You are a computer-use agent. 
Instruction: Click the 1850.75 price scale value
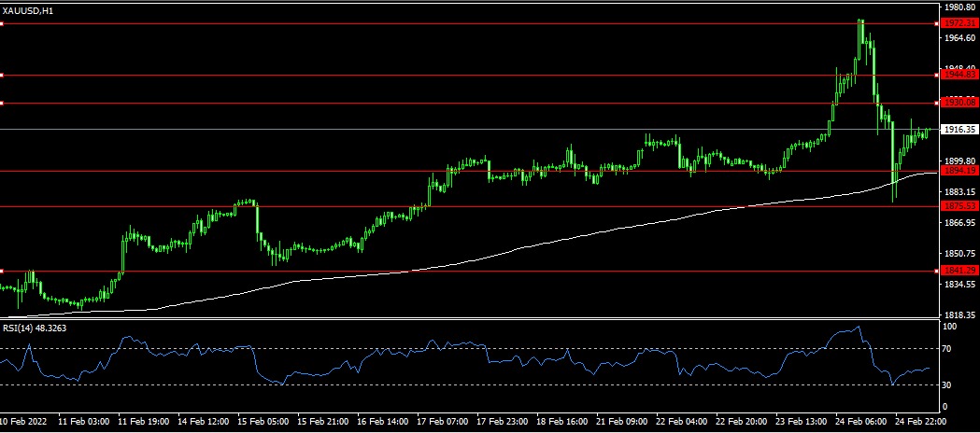960,253
